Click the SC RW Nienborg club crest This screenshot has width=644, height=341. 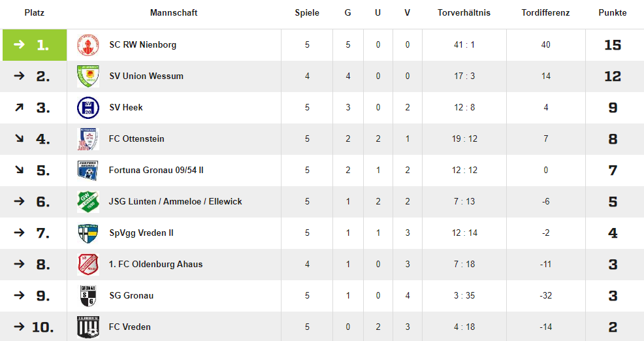88,45
